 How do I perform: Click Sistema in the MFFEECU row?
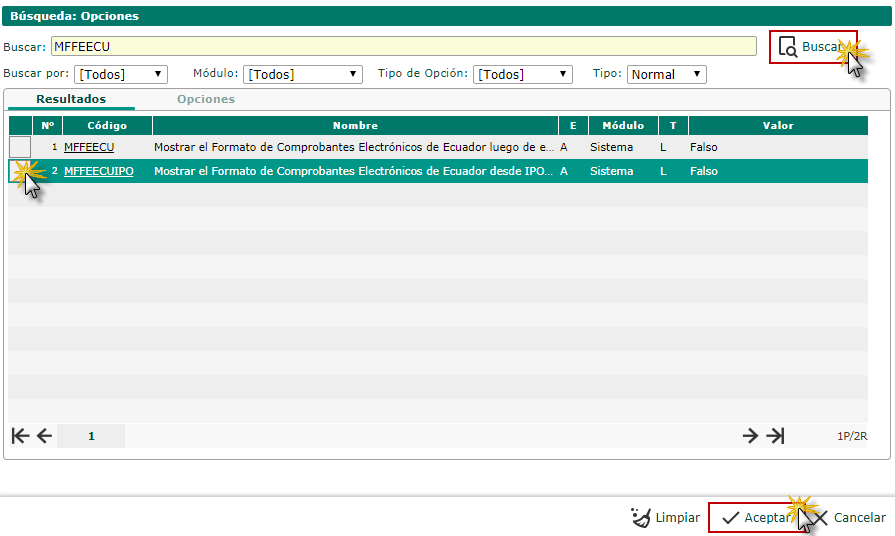611,147
